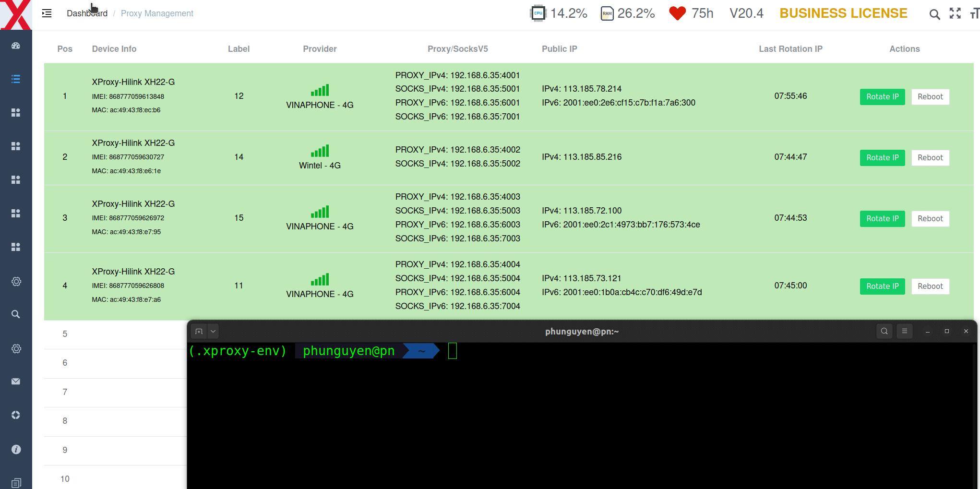Click public IPv4: 113.185.78.214

[x=582, y=89]
